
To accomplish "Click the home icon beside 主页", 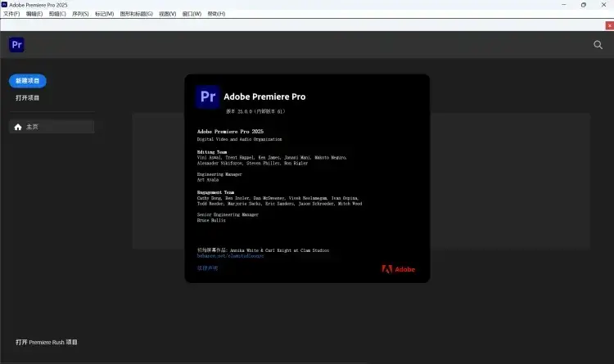I will (x=18, y=127).
